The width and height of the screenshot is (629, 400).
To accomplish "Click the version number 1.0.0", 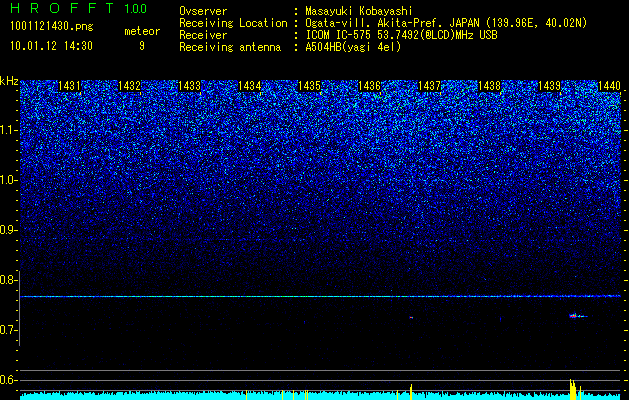I will pos(136,8).
